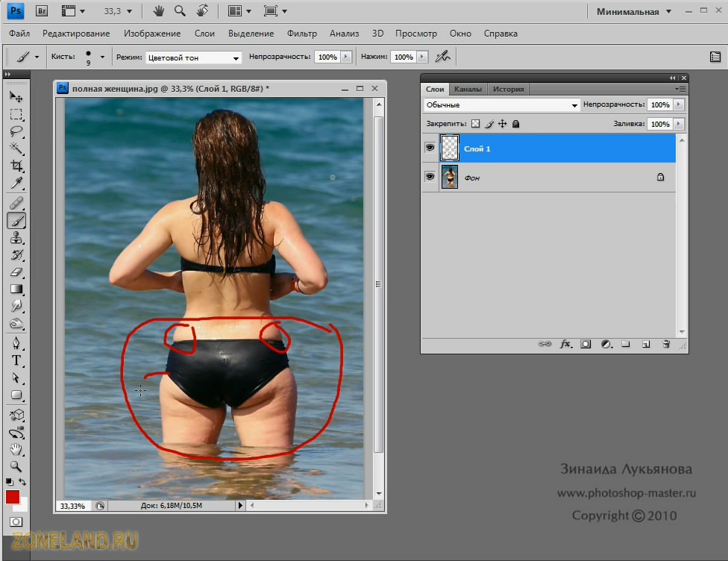
Task: Launch Adobe Bridge
Action: [42, 11]
